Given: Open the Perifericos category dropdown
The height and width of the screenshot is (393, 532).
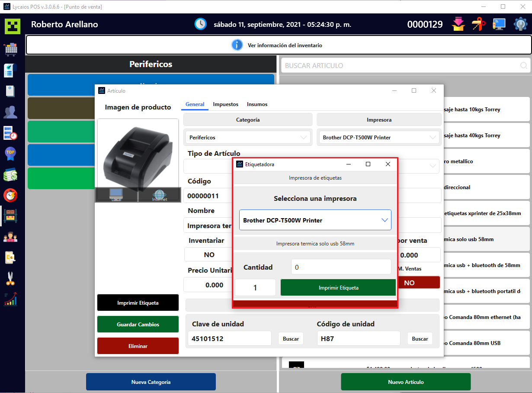Looking at the screenshot, I should coord(247,137).
